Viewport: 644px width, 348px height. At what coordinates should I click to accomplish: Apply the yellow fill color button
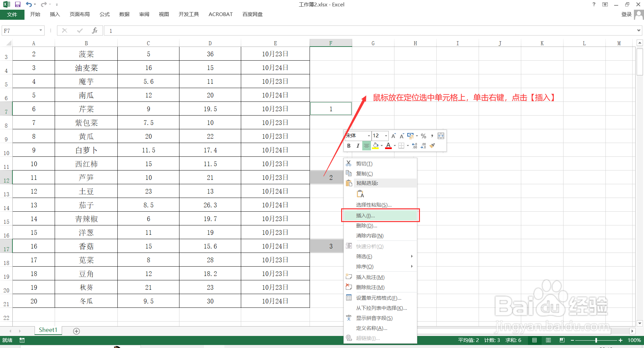pos(376,146)
